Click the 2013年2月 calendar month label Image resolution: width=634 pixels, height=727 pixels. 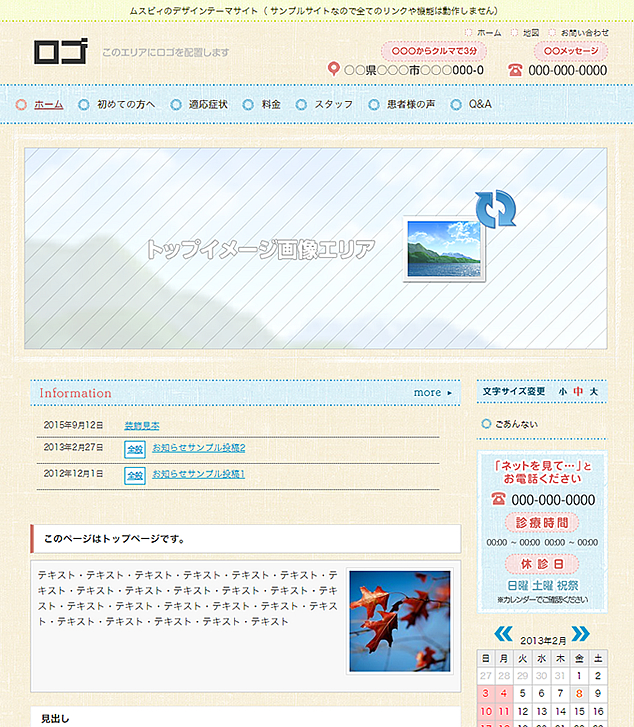pyautogui.click(x=543, y=641)
